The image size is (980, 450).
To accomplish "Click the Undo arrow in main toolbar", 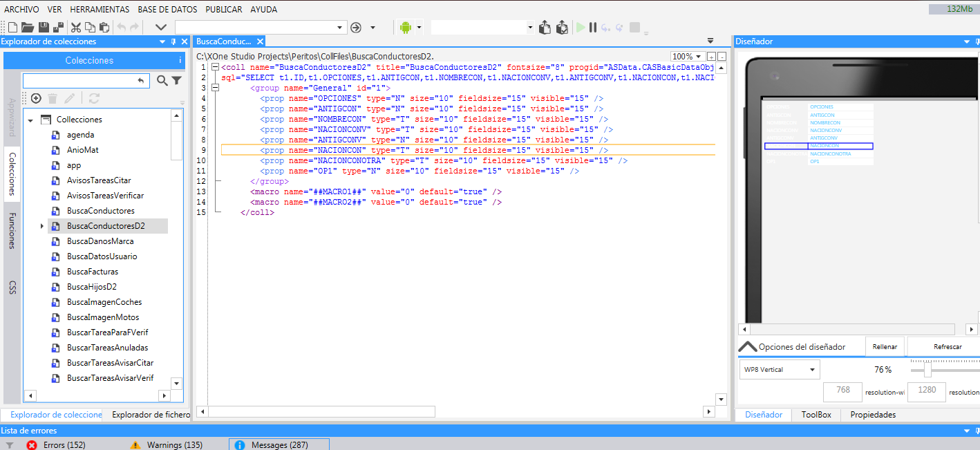I will pos(122,28).
